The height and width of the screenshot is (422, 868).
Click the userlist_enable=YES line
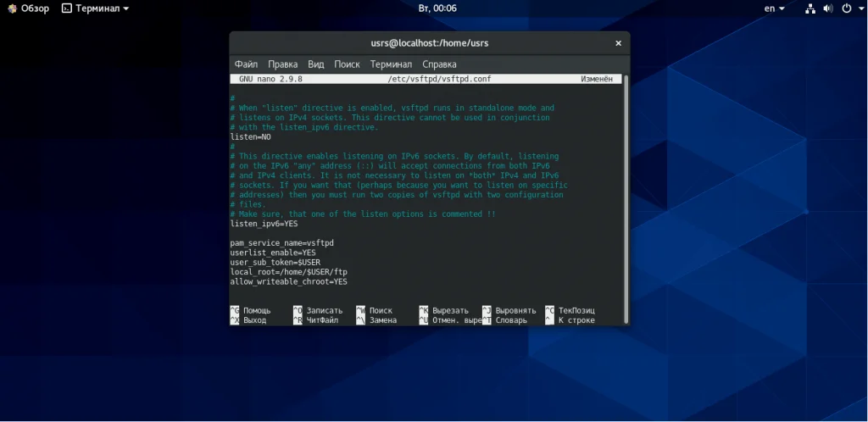pos(273,253)
